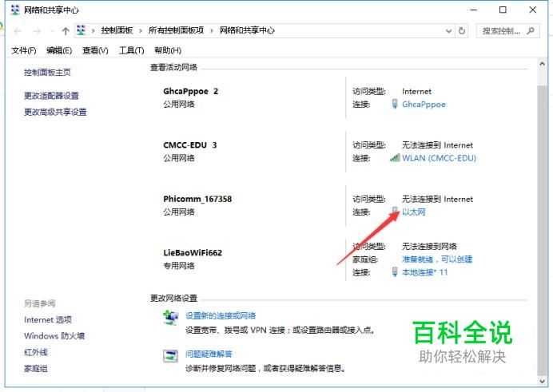
Task: Open 设置新的连接或网络 link
Action: (221, 316)
